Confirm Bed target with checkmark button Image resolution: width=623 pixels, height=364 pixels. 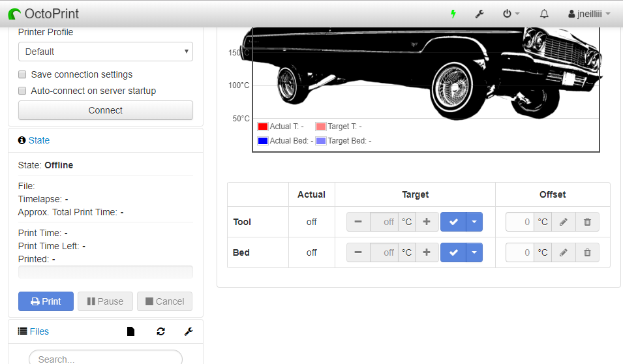[453, 252]
